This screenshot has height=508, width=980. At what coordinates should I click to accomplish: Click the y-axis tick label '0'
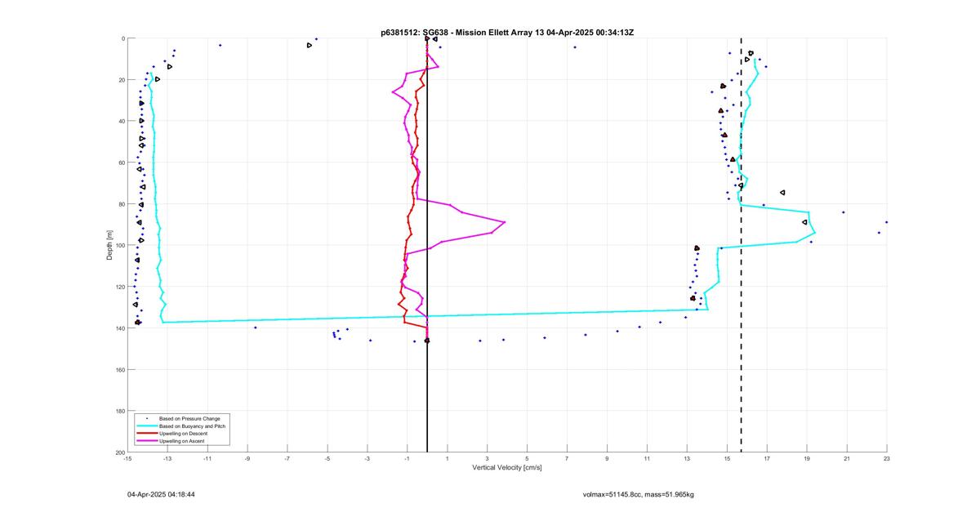coord(122,38)
